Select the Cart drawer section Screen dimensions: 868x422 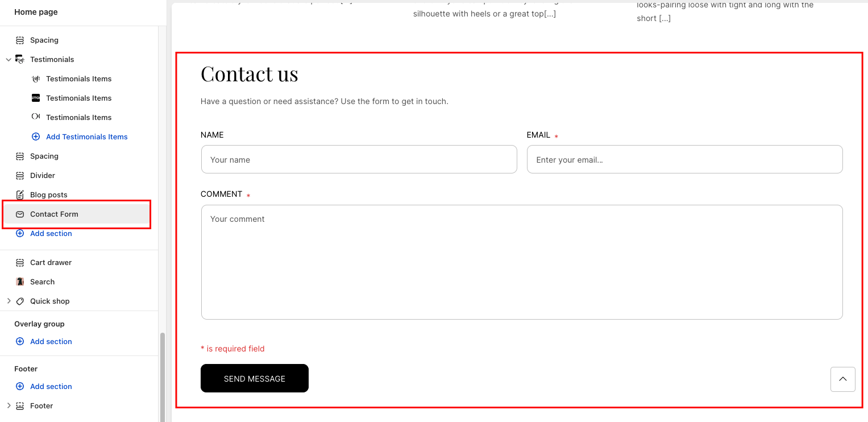(51, 263)
